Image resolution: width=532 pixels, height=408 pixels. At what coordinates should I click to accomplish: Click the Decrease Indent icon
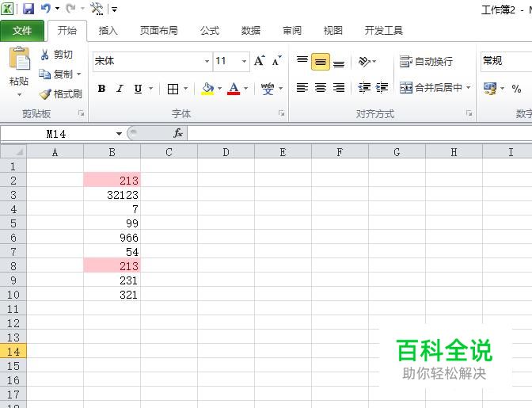click(364, 88)
